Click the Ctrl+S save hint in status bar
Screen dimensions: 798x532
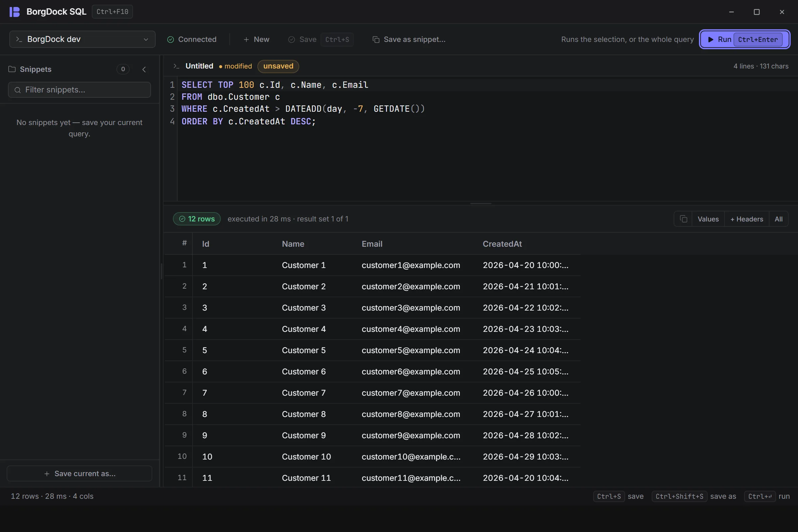(618, 496)
